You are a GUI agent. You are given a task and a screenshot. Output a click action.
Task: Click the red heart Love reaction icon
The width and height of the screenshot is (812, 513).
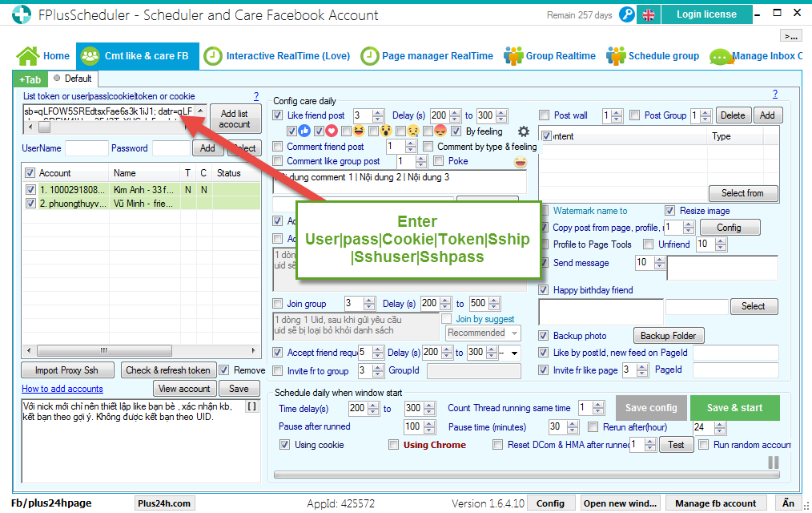(x=332, y=131)
